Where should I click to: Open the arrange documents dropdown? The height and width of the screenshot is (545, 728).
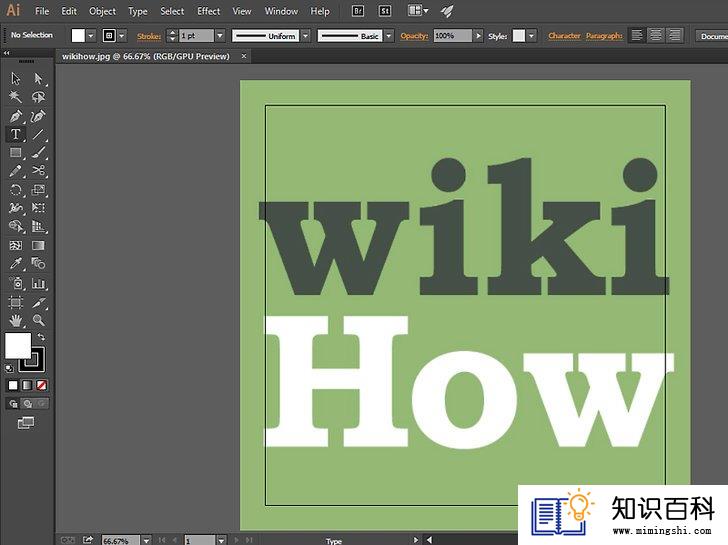(418, 11)
